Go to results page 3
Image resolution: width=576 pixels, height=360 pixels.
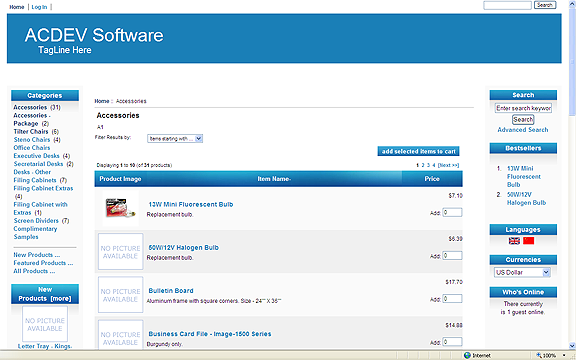(x=428, y=165)
